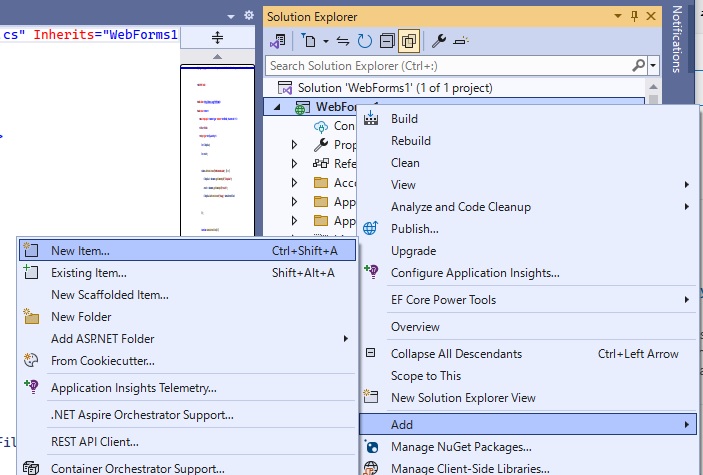Screen dimensions: 703x475
Task: Click Collapse All Descendants icon
Action: [370, 353]
